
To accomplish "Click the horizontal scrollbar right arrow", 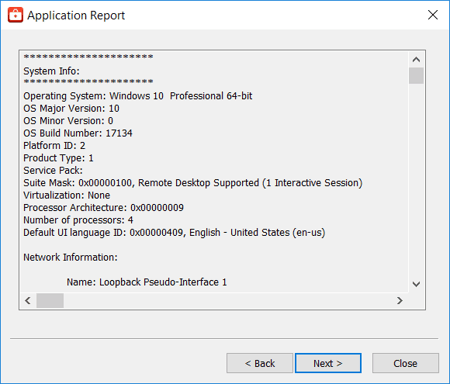I will tap(400, 301).
